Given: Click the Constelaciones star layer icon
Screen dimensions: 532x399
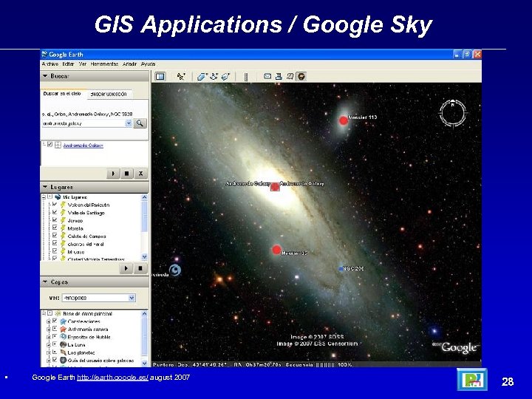Looking at the screenshot, I should (63, 321).
